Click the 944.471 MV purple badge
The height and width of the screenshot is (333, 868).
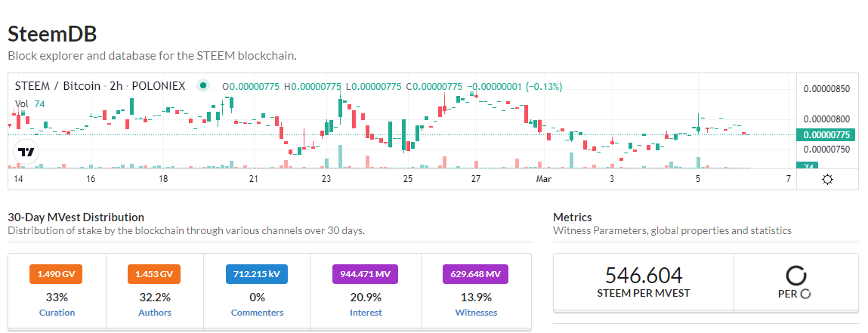[x=366, y=274]
